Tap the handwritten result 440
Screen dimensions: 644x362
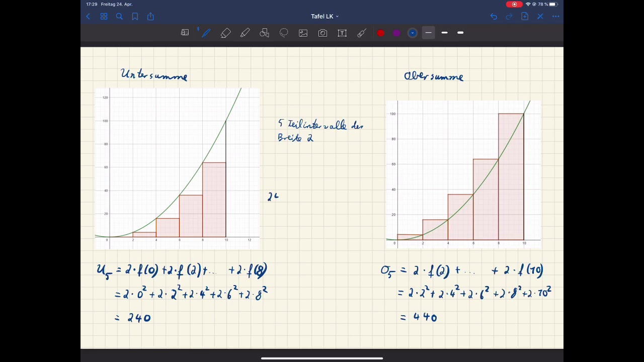coord(425,317)
